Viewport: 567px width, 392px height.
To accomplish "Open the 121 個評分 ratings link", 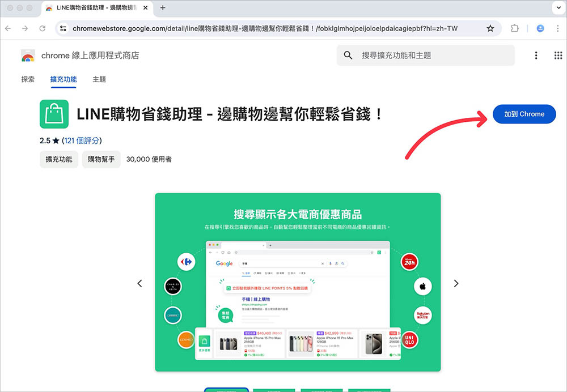I will pyautogui.click(x=82, y=140).
